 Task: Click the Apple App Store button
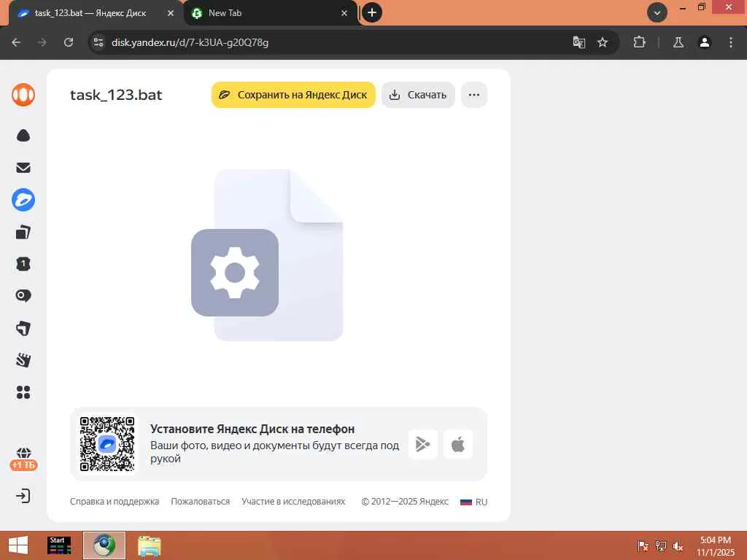click(x=458, y=444)
